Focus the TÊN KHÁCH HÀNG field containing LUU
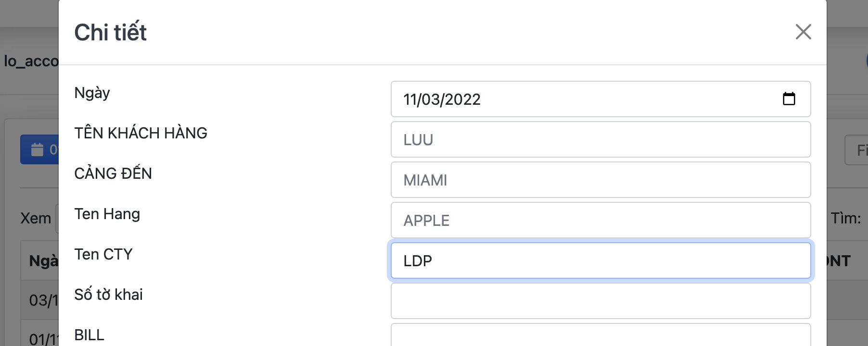 point(600,139)
